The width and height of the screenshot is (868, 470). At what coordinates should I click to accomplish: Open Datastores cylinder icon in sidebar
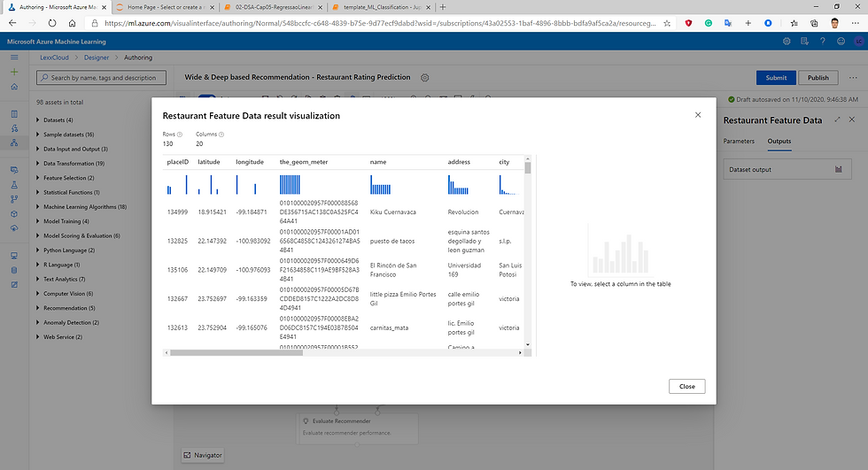[14, 270]
